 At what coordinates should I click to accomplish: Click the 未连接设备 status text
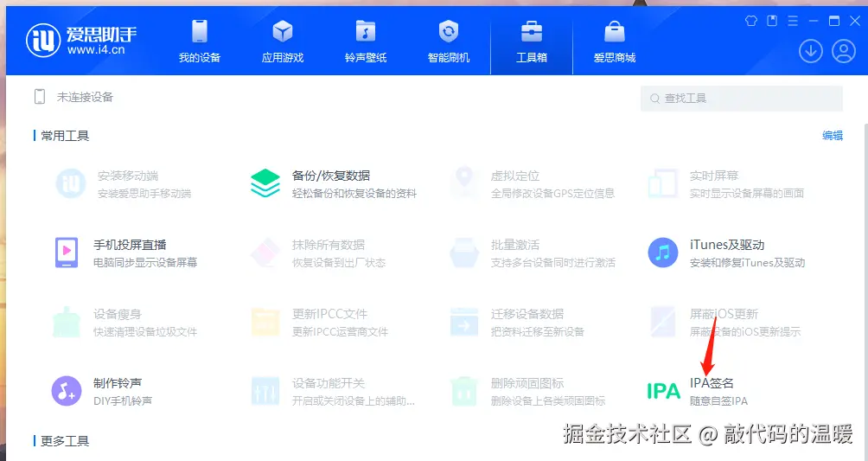85,97
